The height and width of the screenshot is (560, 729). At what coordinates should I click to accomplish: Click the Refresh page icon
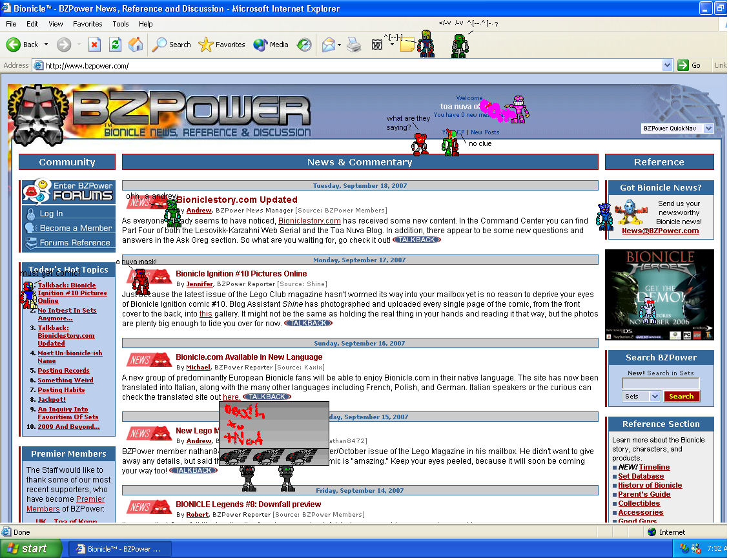coord(115,45)
